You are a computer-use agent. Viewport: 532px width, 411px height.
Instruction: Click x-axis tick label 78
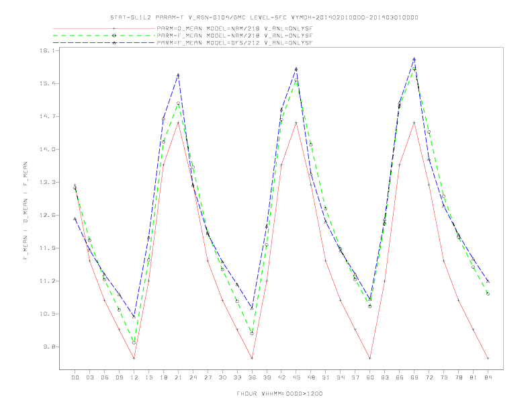(x=459, y=377)
